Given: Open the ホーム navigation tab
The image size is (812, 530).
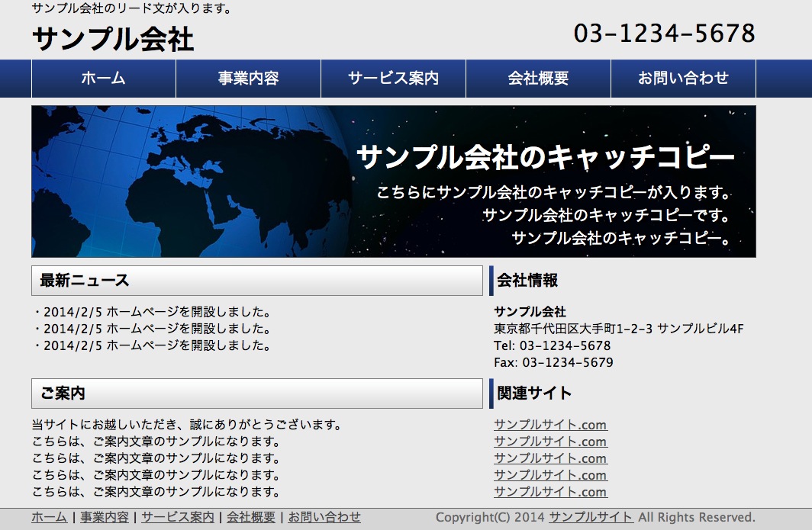Looking at the screenshot, I should click(x=103, y=79).
